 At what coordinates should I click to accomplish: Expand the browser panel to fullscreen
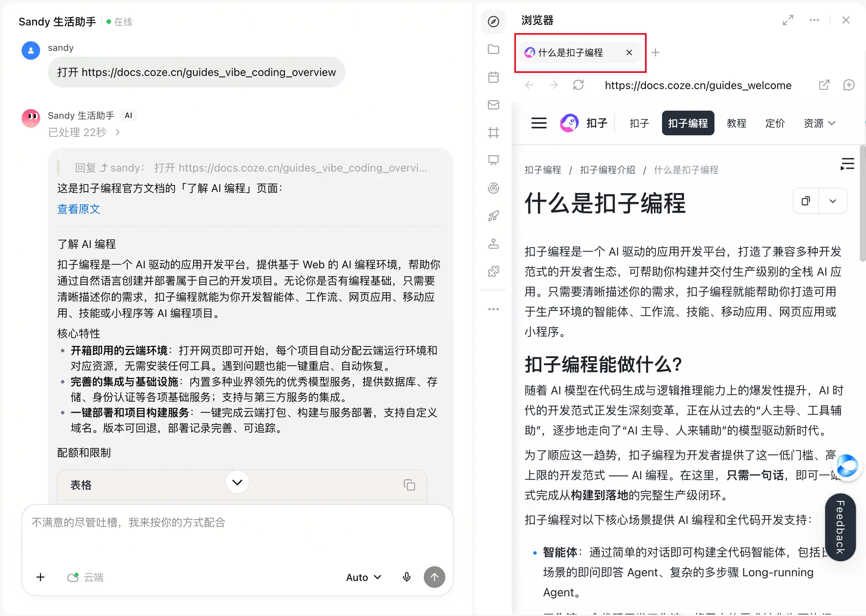click(788, 20)
